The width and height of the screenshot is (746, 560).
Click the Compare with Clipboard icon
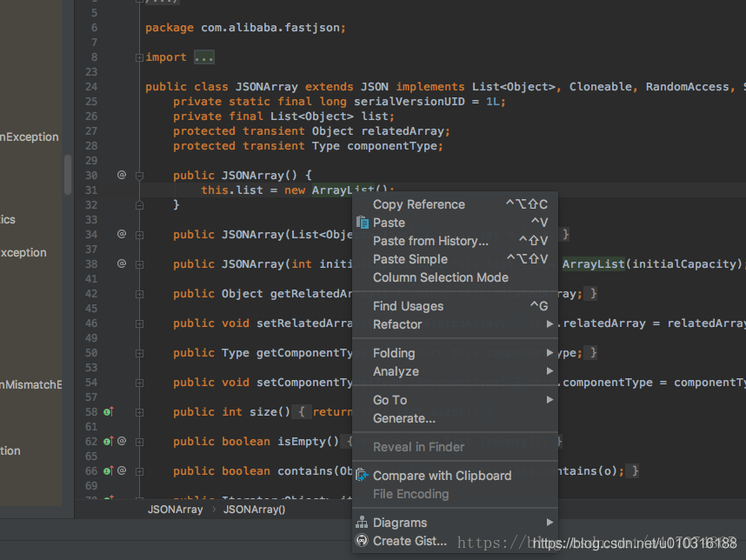(362, 476)
